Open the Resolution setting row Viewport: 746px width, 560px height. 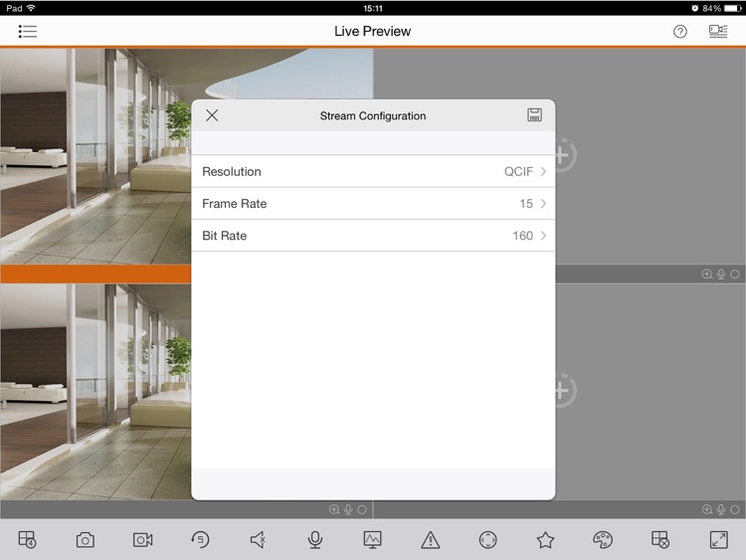pyautogui.click(x=373, y=171)
